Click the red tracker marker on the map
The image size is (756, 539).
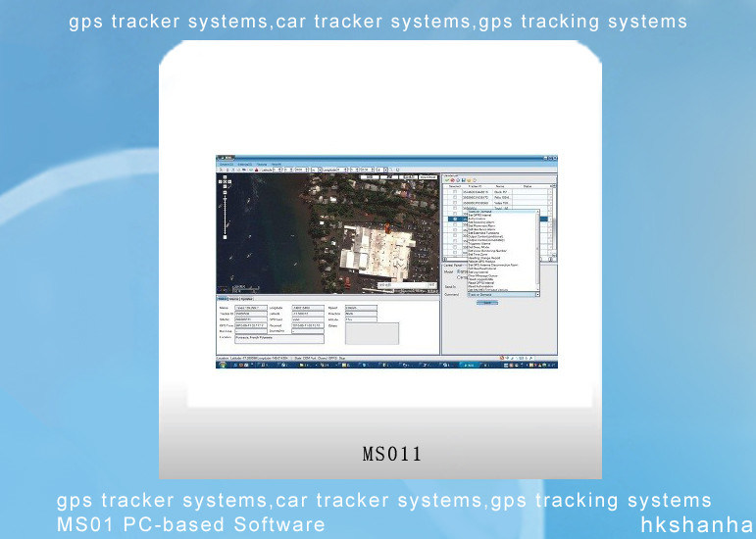pyautogui.click(x=386, y=230)
